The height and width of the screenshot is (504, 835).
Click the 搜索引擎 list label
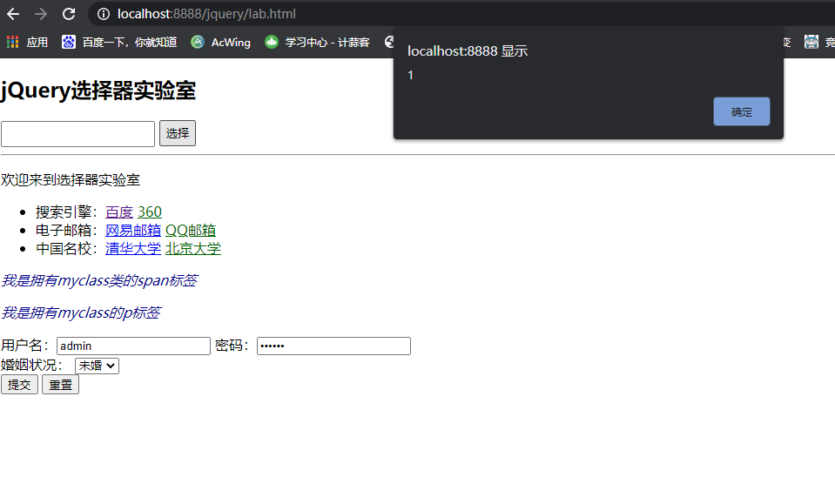click(x=68, y=212)
